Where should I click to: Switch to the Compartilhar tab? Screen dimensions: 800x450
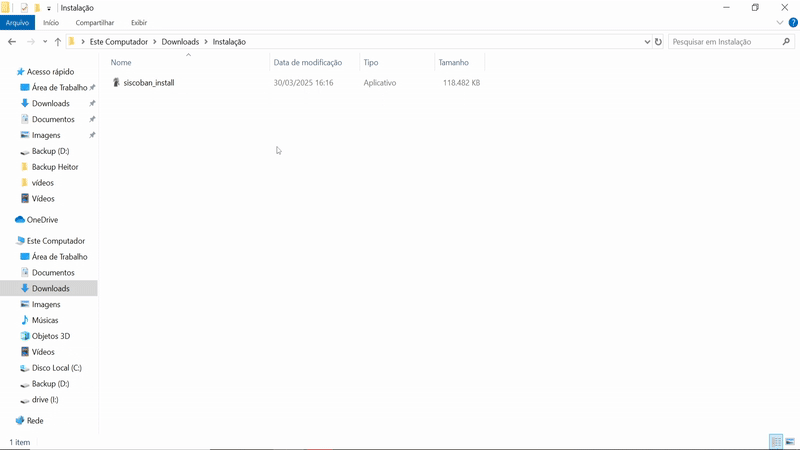coord(95,22)
